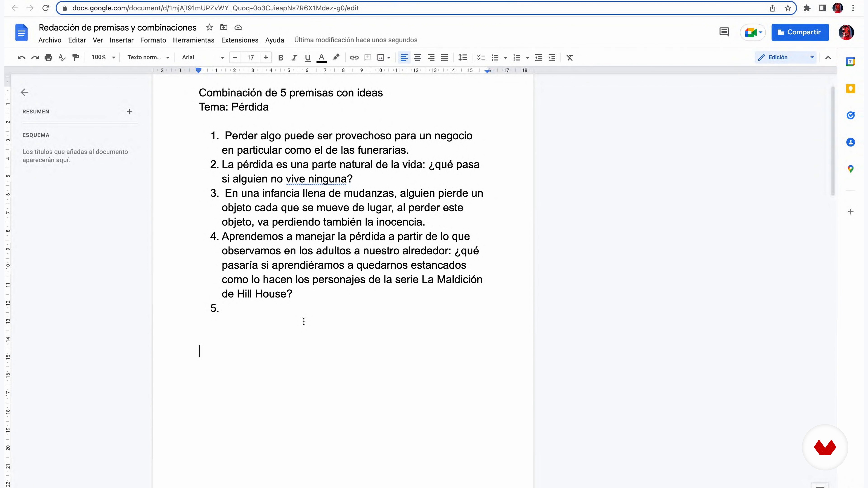Get add-ons plus in side panel
This screenshot has width=868, height=488.
point(850,212)
